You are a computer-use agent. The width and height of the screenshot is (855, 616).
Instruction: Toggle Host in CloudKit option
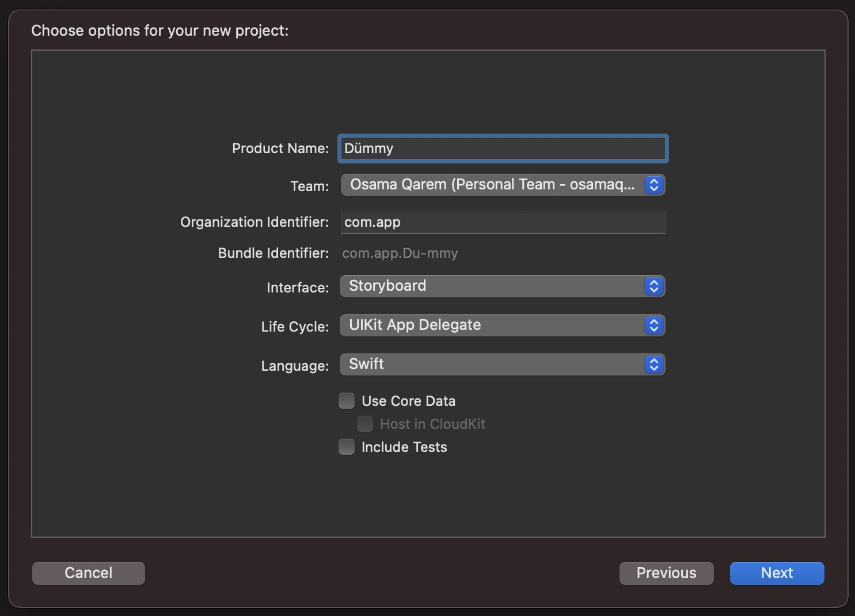[365, 424]
